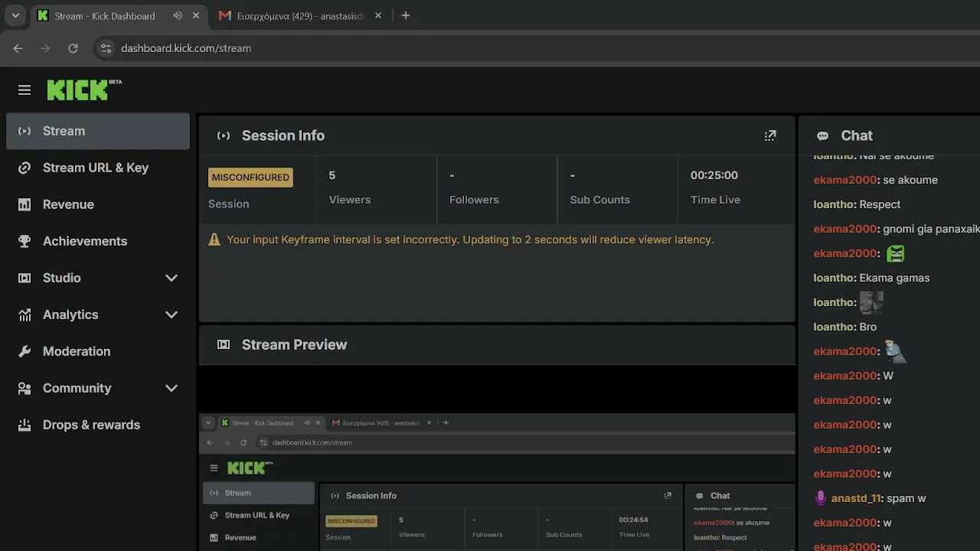Mute the Kick Dashboard tab audio

(178, 15)
